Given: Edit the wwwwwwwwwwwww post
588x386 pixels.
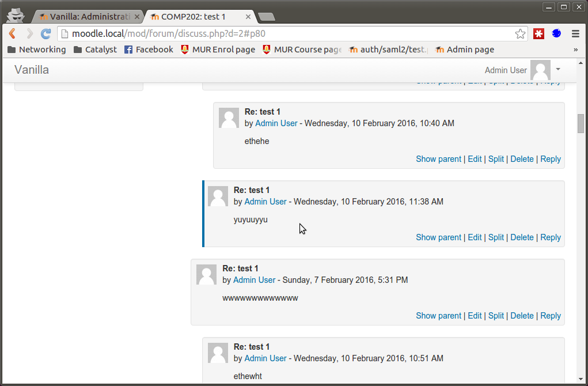Looking at the screenshot, I should click(x=475, y=316).
